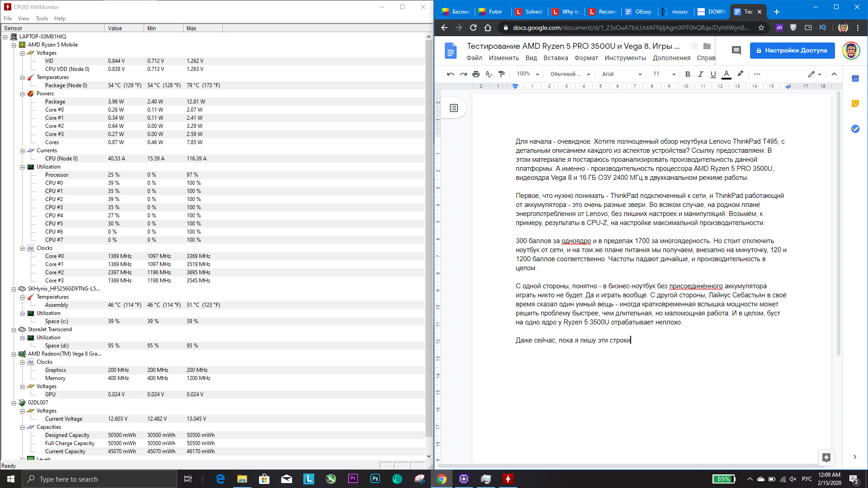The width and height of the screenshot is (868, 488).
Task: Collapse the Clocks node under Ryzen CPU
Action: (x=22, y=248)
